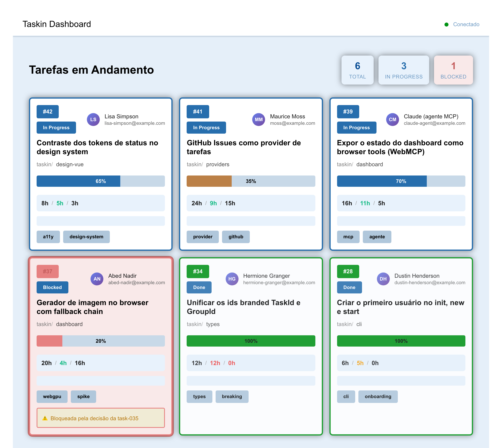The image size is (502, 448).
Task: Select the onboarding tag
Action: [378, 396]
